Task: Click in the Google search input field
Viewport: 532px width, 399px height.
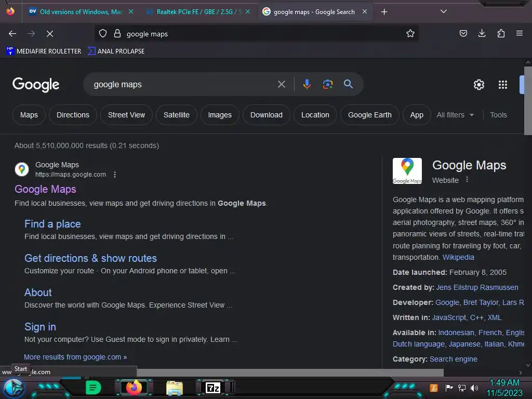Action: 183,84
